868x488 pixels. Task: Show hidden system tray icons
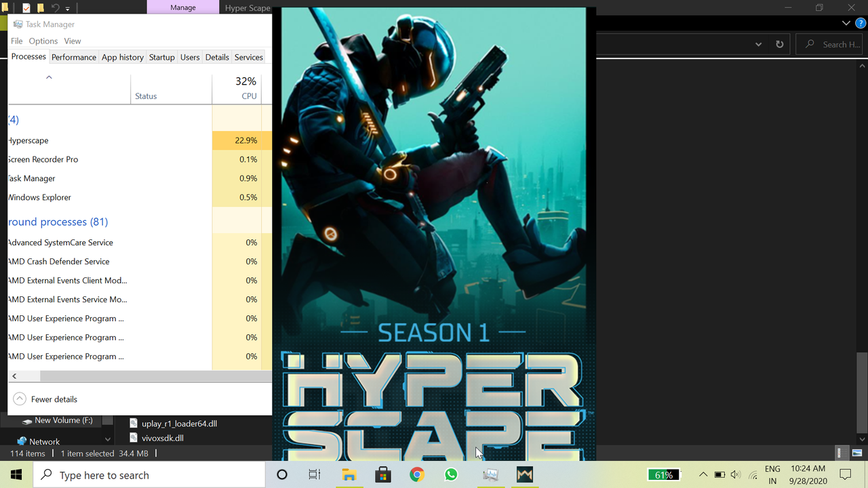click(703, 474)
